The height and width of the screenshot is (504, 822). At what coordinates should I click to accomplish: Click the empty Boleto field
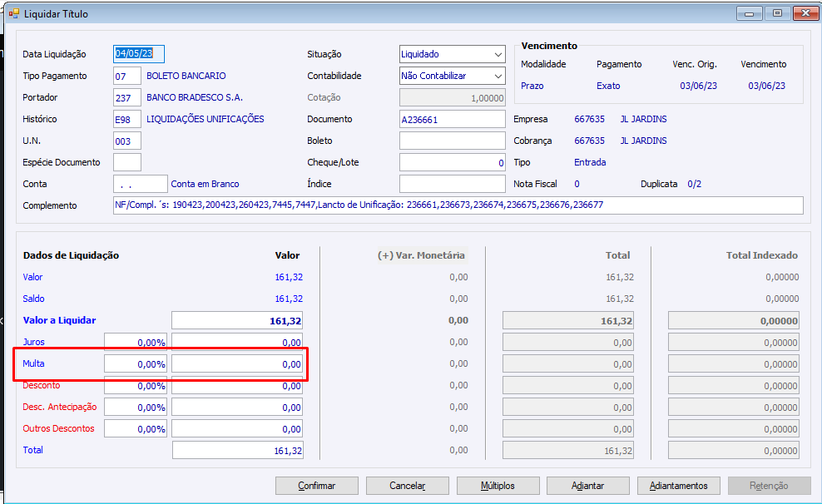(452, 141)
